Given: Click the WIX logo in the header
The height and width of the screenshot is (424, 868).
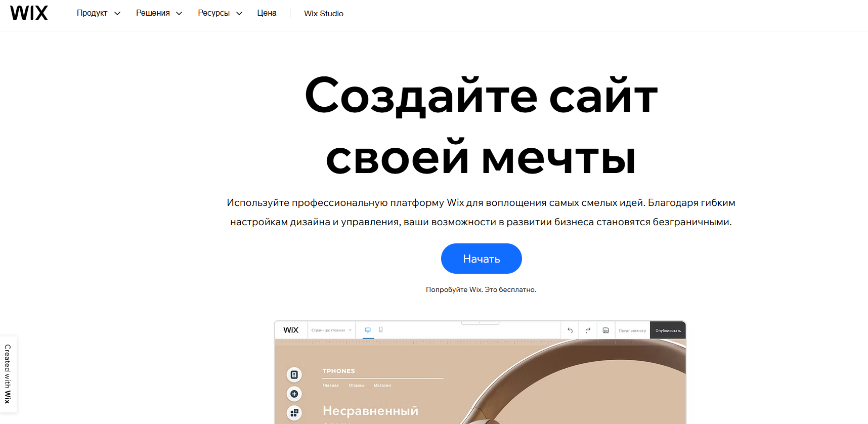Looking at the screenshot, I should click(x=29, y=13).
